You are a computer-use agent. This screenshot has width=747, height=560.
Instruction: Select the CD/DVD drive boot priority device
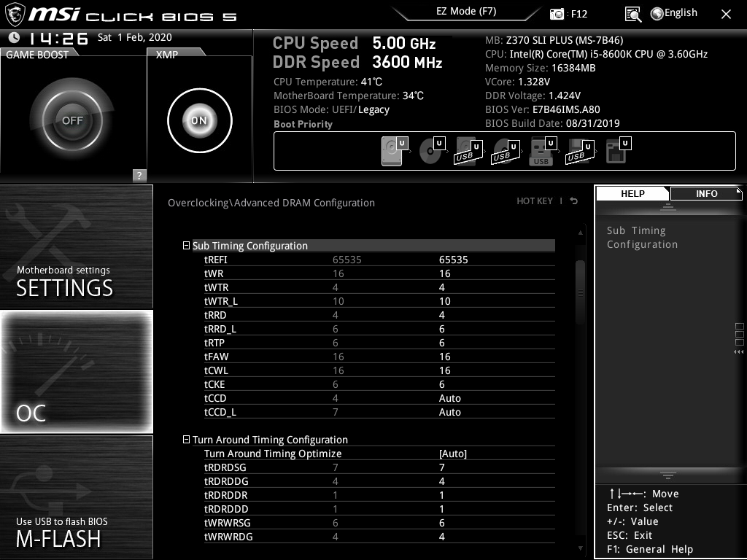point(432,152)
